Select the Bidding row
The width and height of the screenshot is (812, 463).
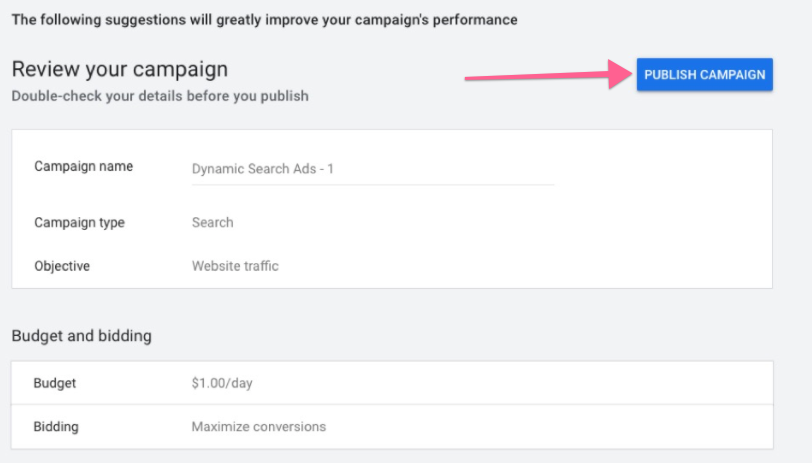pos(391,426)
